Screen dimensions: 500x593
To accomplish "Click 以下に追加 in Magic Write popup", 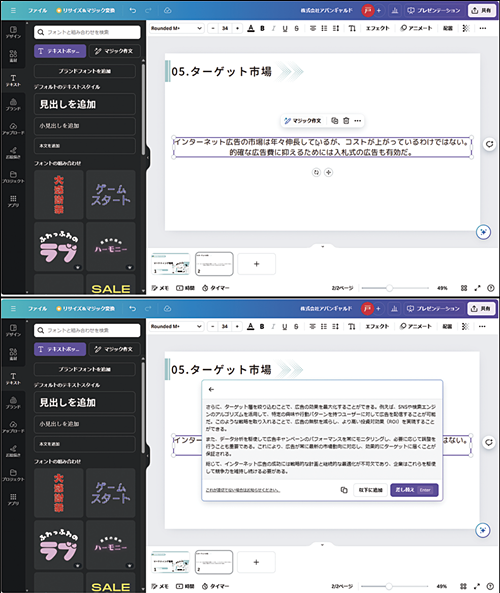I will (370, 490).
